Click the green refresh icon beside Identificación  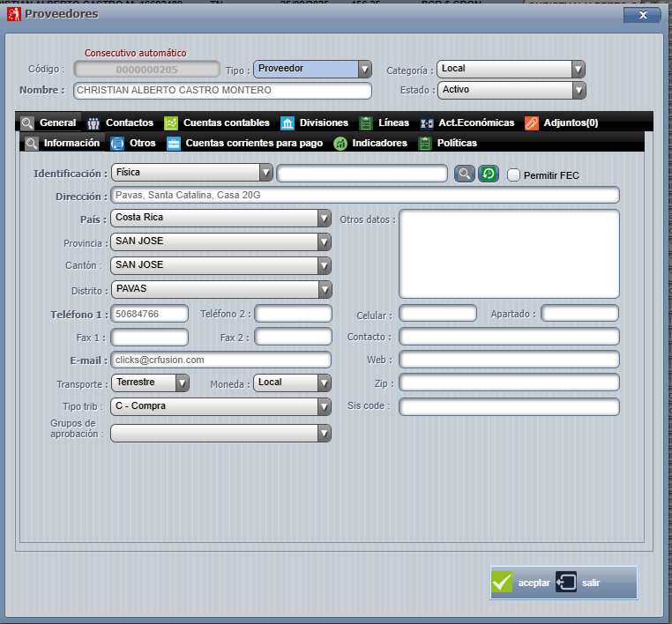[489, 175]
